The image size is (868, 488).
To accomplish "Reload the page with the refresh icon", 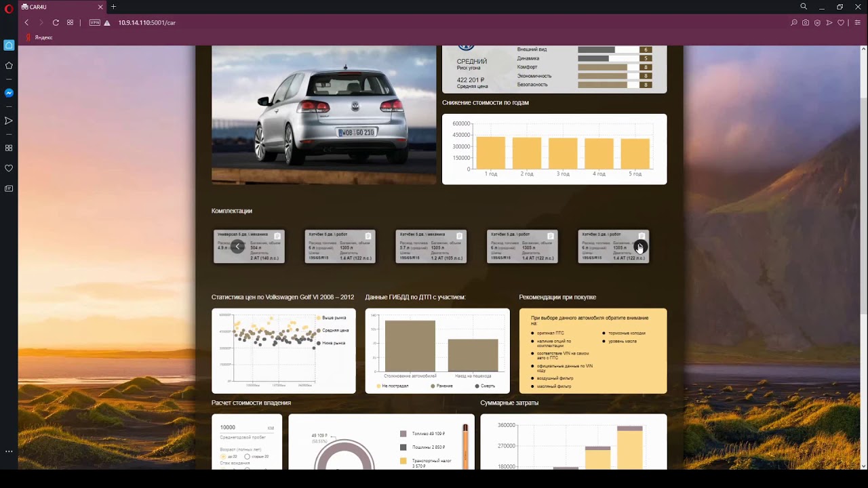I will click(x=56, y=22).
